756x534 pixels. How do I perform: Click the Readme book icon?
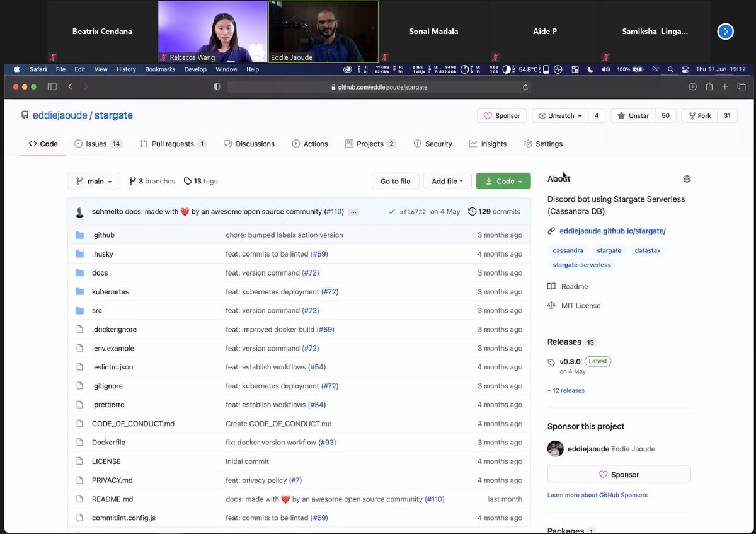click(552, 287)
